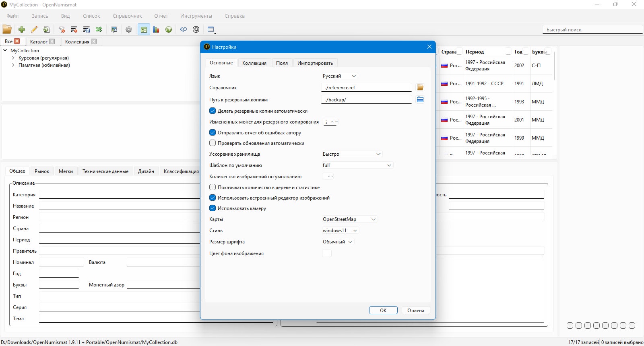Click the duplicate record toolbar icon
Screen dimensions: 644x346
click(x=47, y=29)
